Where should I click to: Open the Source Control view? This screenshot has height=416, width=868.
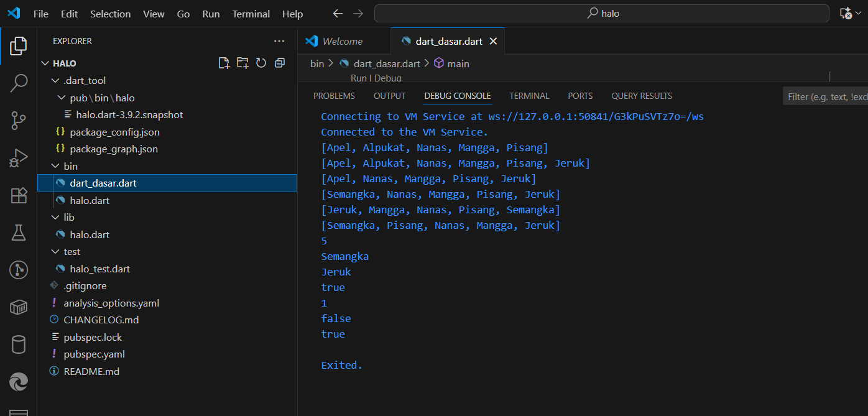pos(19,120)
